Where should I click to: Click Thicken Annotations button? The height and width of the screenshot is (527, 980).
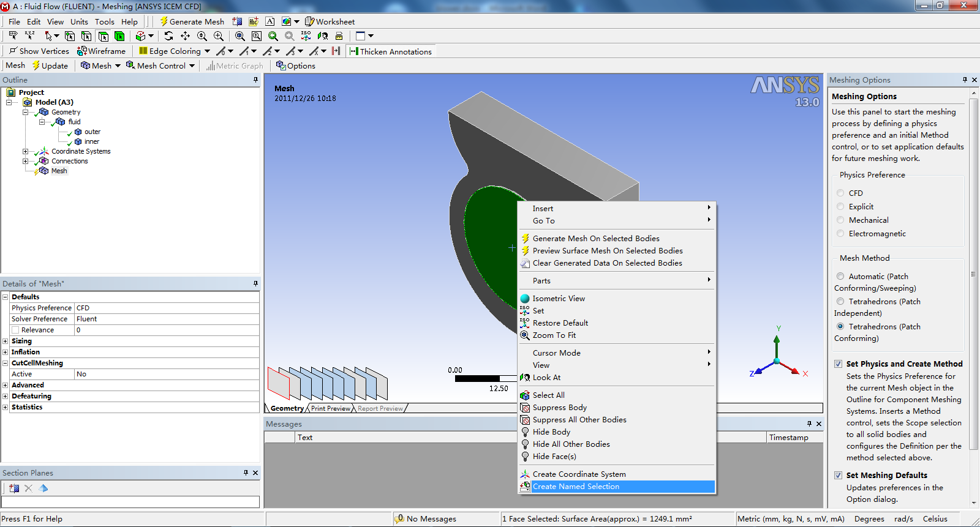click(391, 51)
